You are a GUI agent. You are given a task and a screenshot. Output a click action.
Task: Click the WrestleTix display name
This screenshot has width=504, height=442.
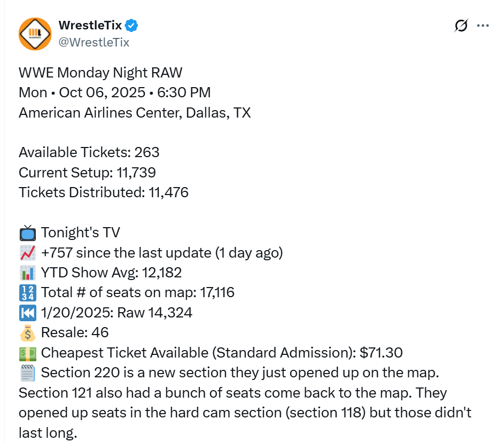coord(90,25)
